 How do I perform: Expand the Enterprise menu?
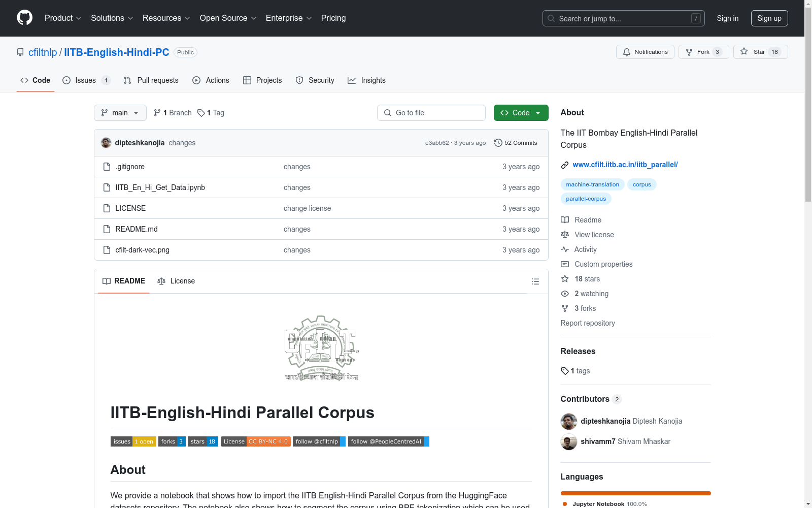click(289, 18)
